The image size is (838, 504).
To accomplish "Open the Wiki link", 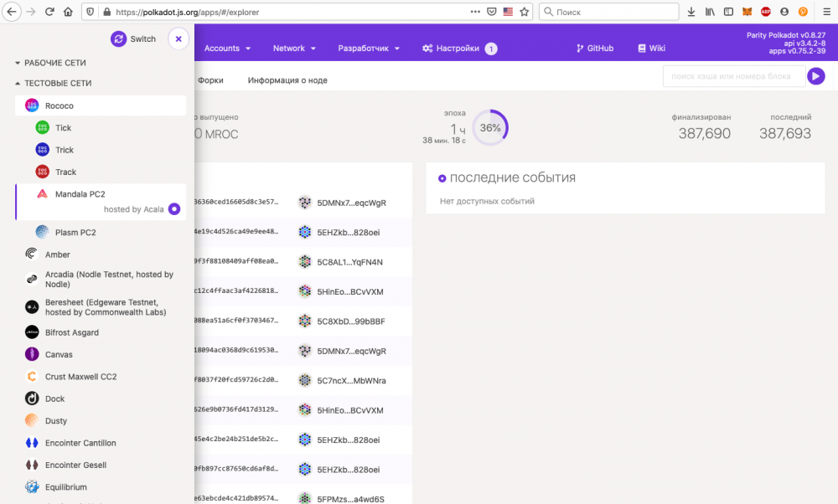I will 651,48.
